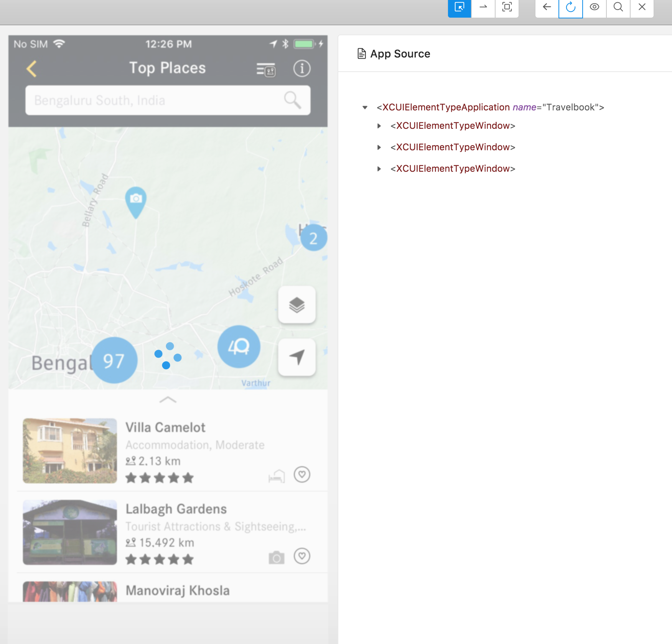Select Tap by Coordinates tool
Screen dimensions: 672x644
(507, 7)
